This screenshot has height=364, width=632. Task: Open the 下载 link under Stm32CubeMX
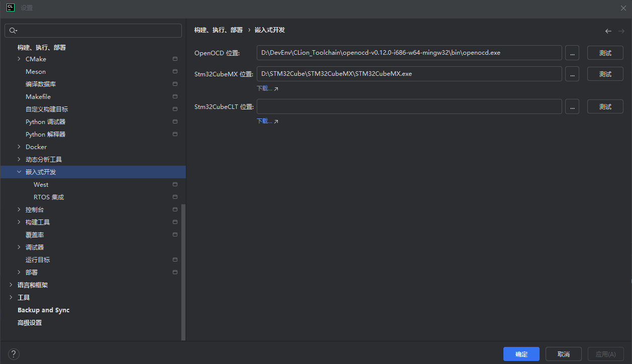pyautogui.click(x=267, y=88)
